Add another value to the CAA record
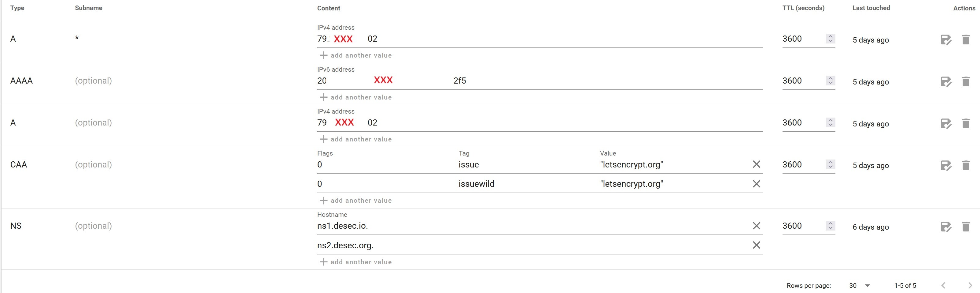The image size is (980, 293). tap(356, 201)
